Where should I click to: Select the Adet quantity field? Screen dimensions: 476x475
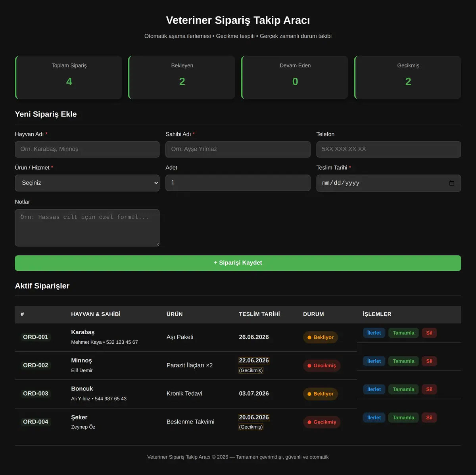pyautogui.click(x=238, y=183)
